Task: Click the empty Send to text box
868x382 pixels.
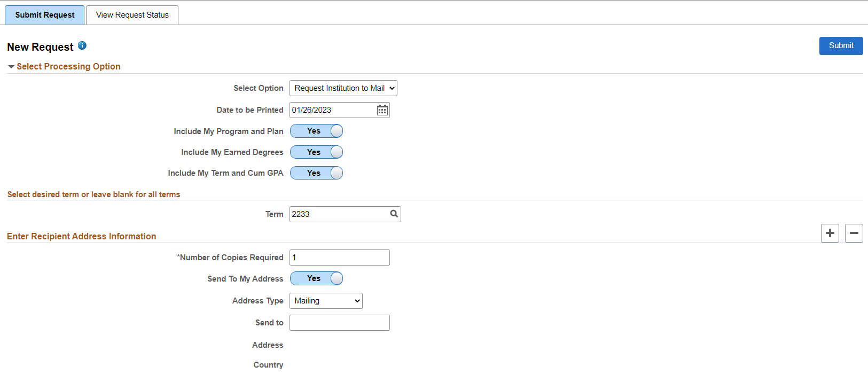Action: (339, 323)
